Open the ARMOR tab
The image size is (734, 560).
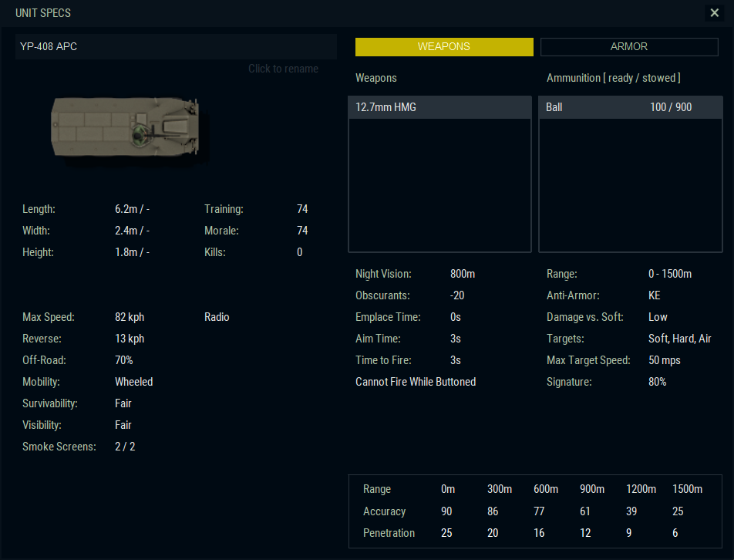click(x=629, y=47)
